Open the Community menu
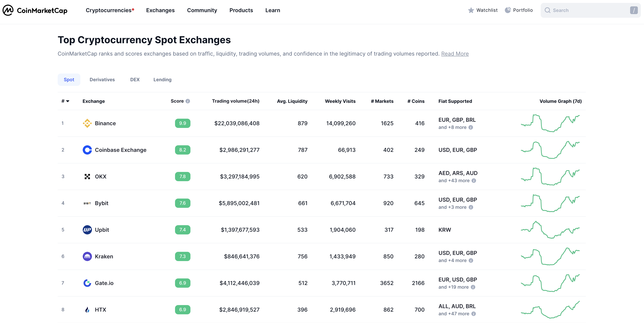Screen dimensions: 644x323 pos(202,10)
